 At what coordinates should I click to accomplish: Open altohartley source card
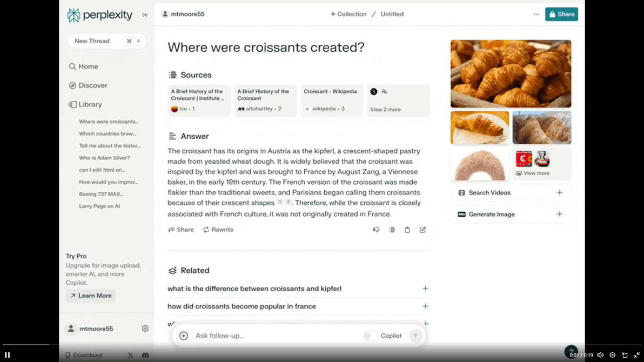(265, 100)
